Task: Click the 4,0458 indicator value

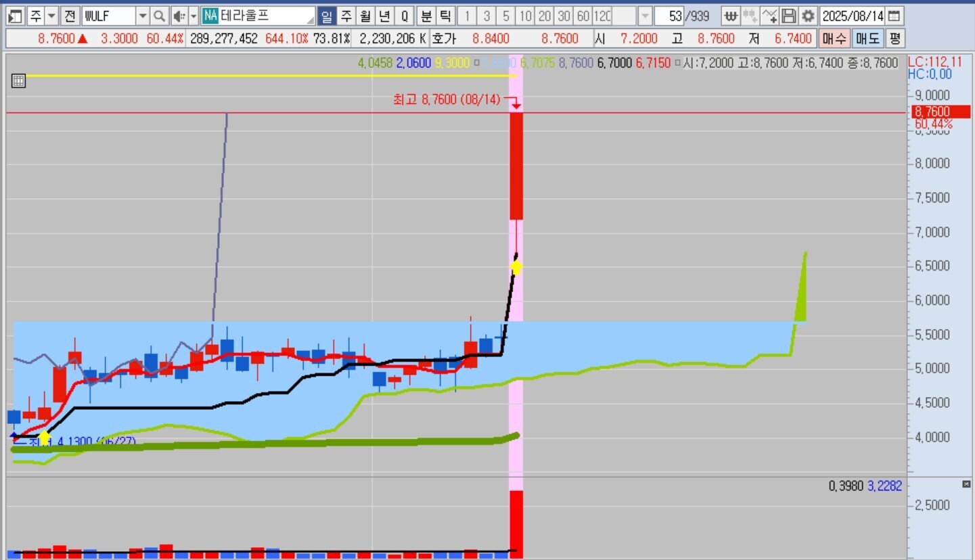Action: pos(376,63)
